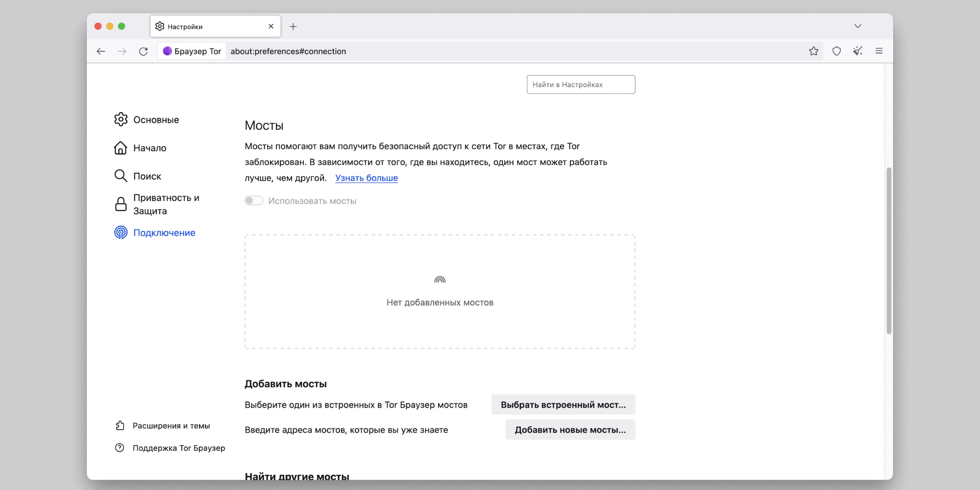
Task: Select the Настройки tab
Action: [x=216, y=26]
